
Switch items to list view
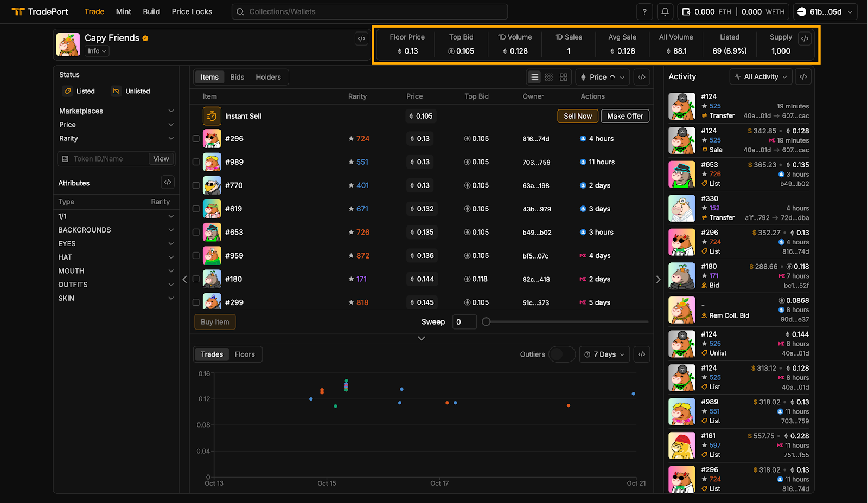(534, 77)
